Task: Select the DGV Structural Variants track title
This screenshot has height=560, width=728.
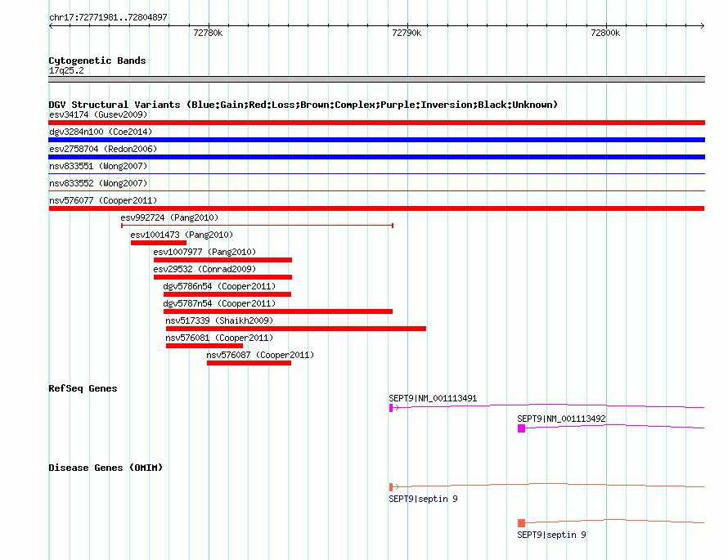Action: pos(303,105)
